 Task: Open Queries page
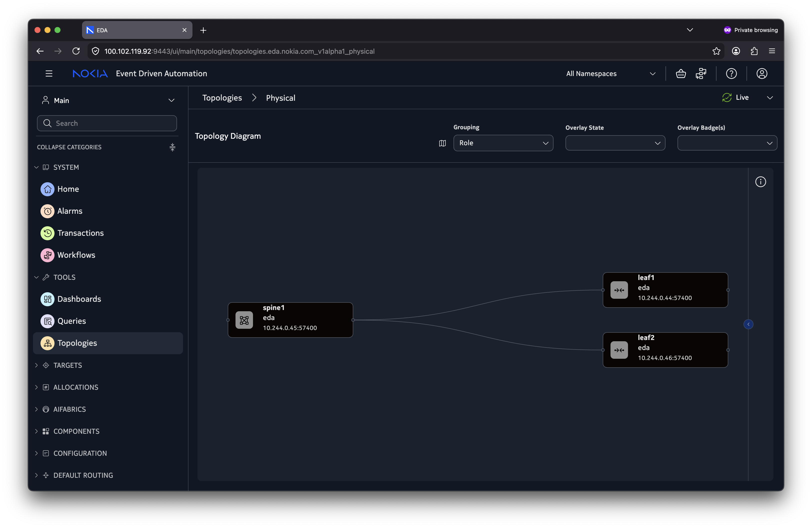[72, 321]
